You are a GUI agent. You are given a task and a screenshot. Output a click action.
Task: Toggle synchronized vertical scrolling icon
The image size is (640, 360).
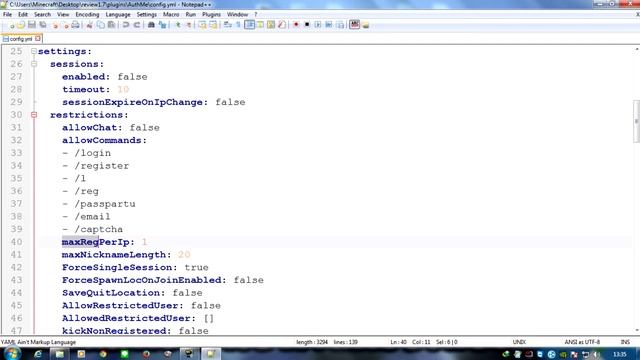(x=202, y=25)
